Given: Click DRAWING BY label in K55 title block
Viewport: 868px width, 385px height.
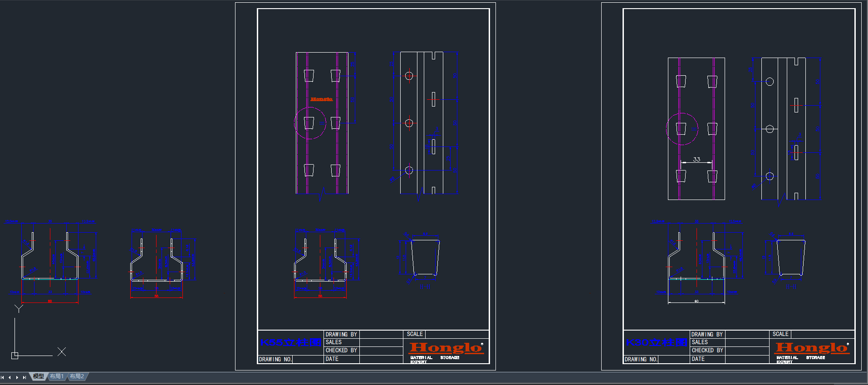Looking at the screenshot, I should tap(341, 334).
